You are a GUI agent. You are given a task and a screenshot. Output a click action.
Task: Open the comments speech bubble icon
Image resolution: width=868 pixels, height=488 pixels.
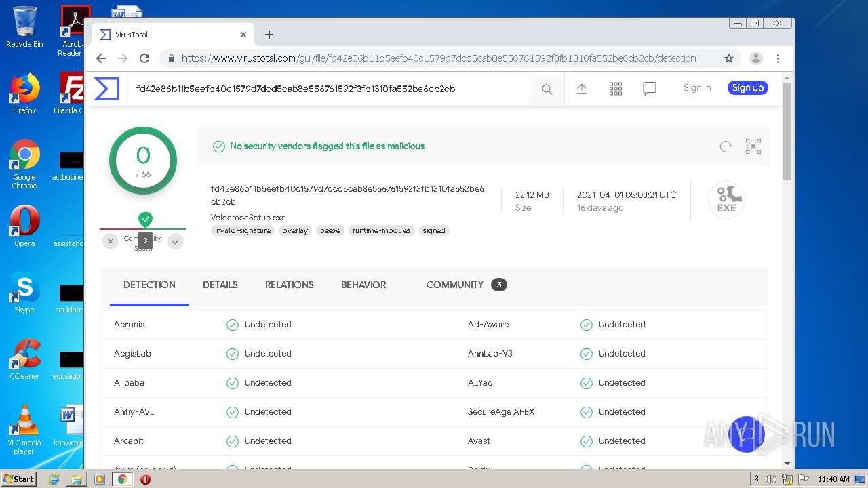pyautogui.click(x=650, y=89)
